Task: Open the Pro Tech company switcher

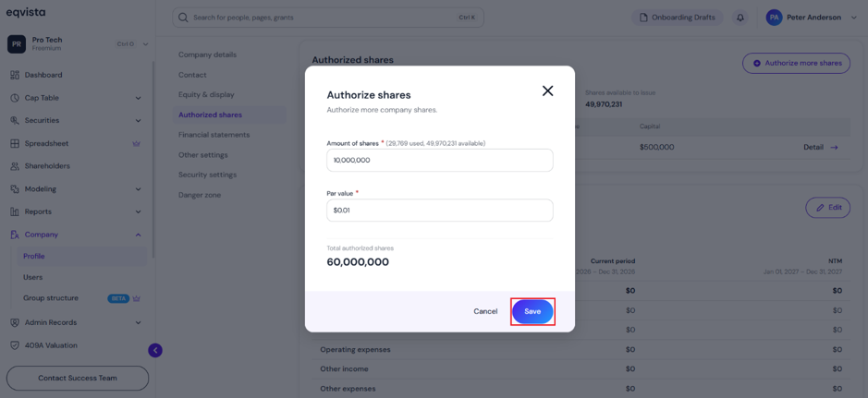Action: pyautogui.click(x=78, y=43)
